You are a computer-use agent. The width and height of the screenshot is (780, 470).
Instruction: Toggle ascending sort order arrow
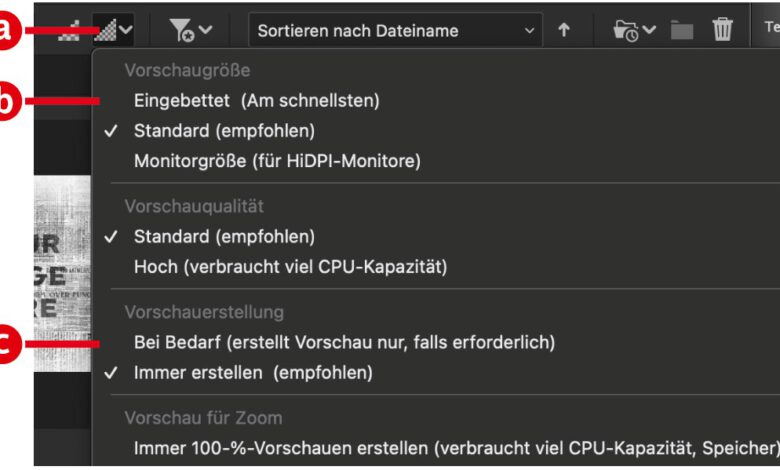pos(564,30)
